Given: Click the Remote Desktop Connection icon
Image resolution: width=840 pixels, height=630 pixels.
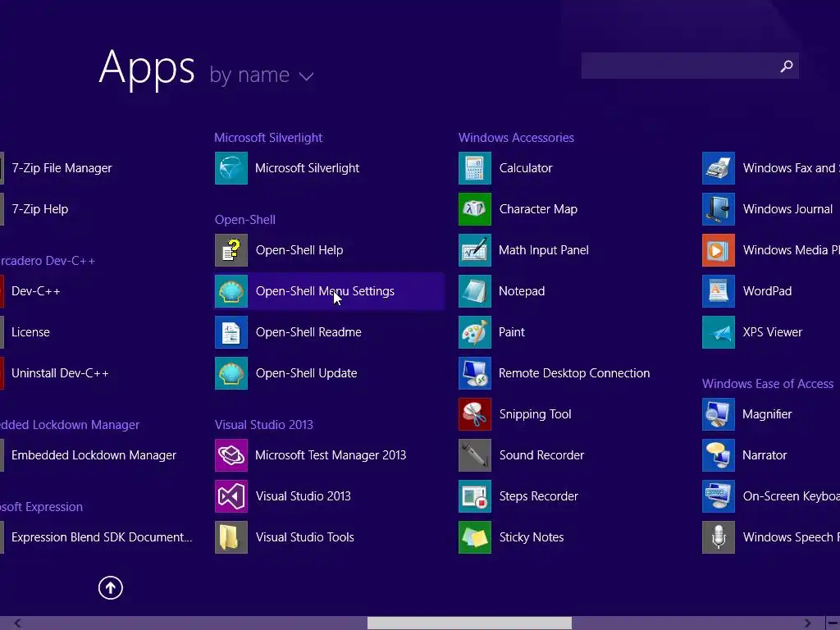Looking at the screenshot, I should pyautogui.click(x=475, y=373).
